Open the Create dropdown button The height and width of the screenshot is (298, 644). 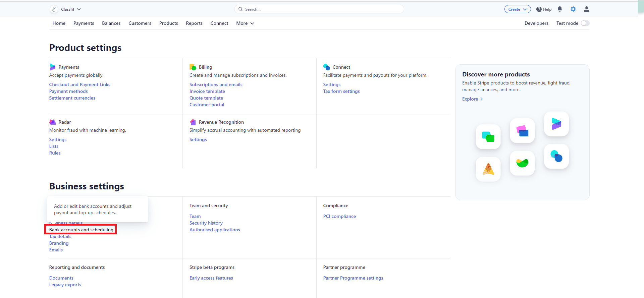(518, 9)
